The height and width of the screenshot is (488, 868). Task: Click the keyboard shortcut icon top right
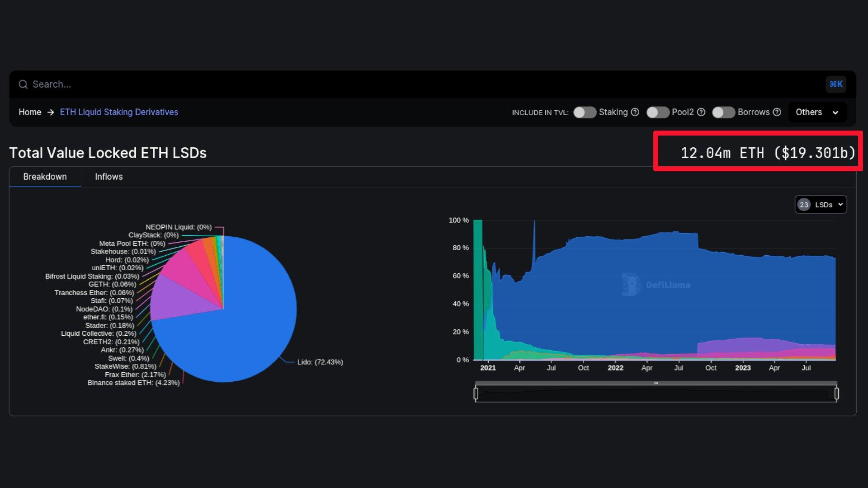[836, 84]
